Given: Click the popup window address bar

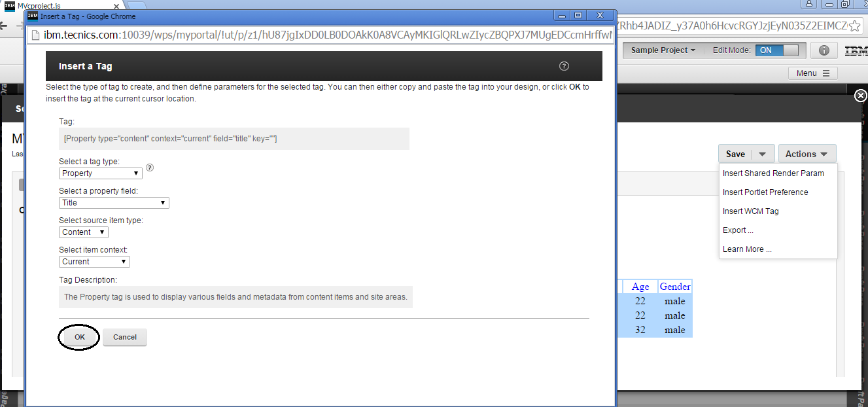Looking at the screenshot, I should click(321, 35).
